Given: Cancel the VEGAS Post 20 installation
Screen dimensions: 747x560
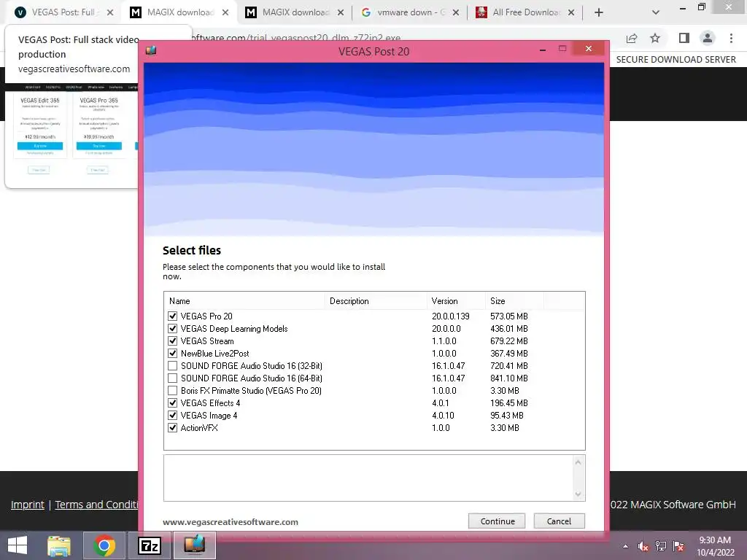Looking at the screenshot, I should [559, 521].
